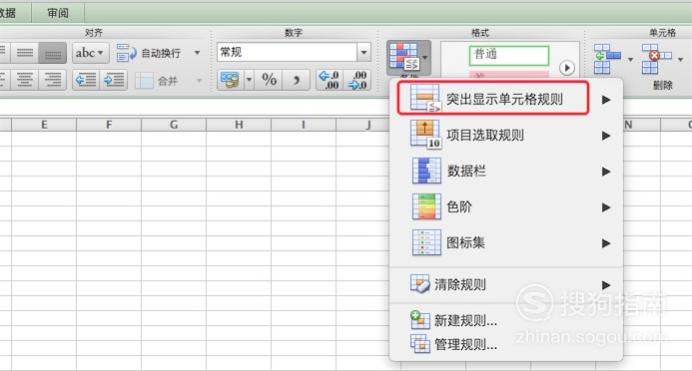Apply percent style with % icon
Image resolution: width=692 pixels, height=371 pixels.
pos(269,80)
